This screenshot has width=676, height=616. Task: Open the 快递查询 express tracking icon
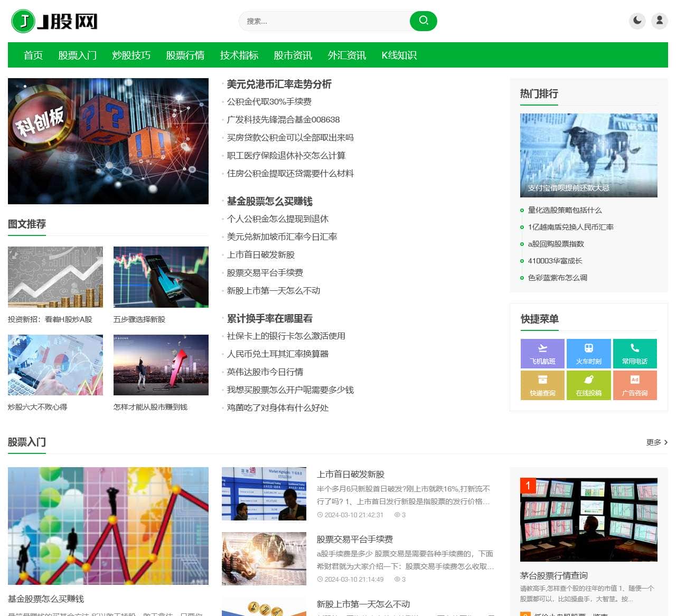pos(542,385)
